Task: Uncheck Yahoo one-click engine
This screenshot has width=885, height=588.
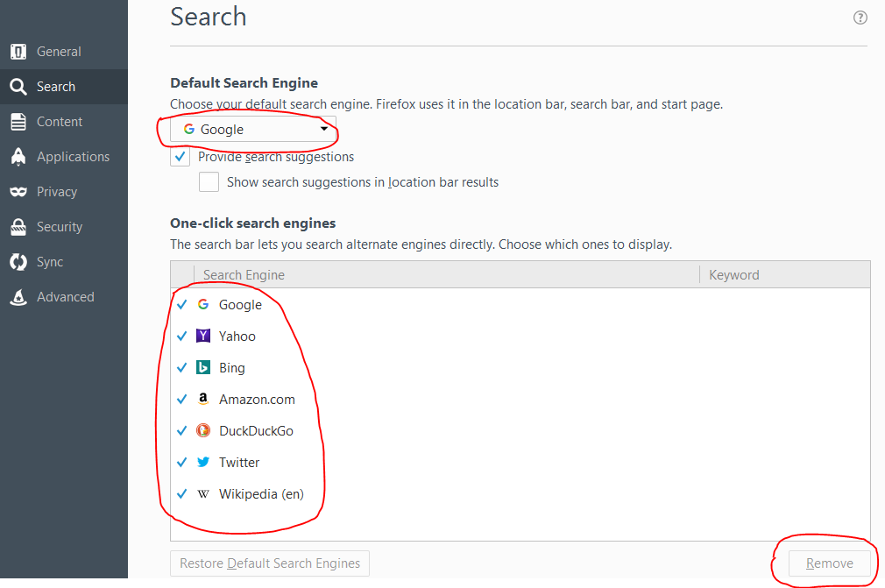Action: coord(181,337)
